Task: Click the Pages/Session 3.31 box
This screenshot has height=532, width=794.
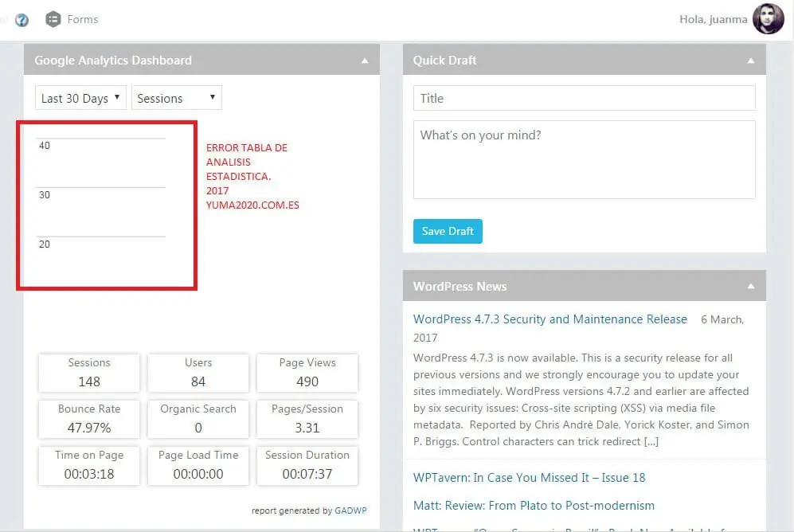Action: pyautogui.click(x=307, y=419)
